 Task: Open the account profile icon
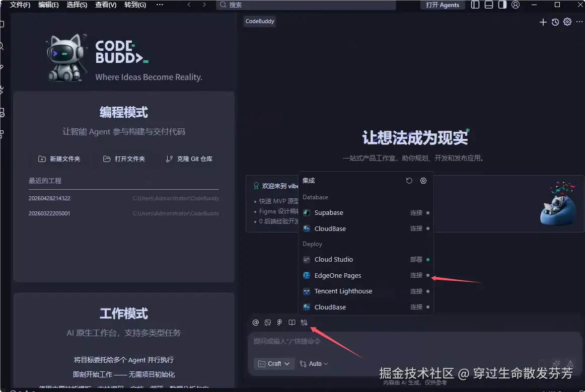pos(516,5)
